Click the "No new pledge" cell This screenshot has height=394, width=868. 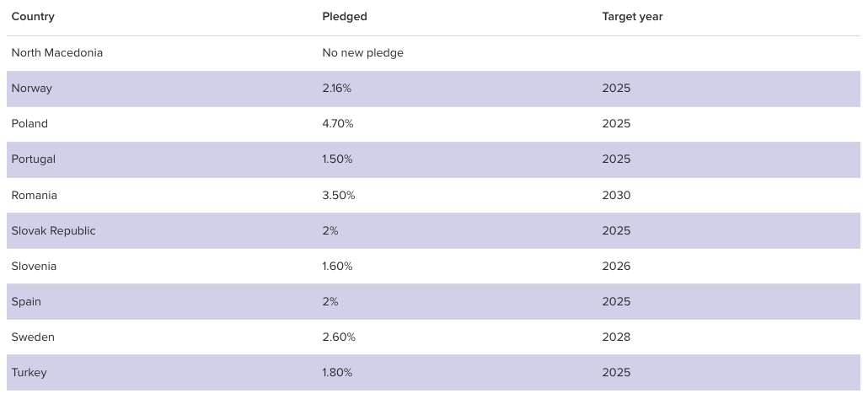pyautogui.click(x=362, y=53)
